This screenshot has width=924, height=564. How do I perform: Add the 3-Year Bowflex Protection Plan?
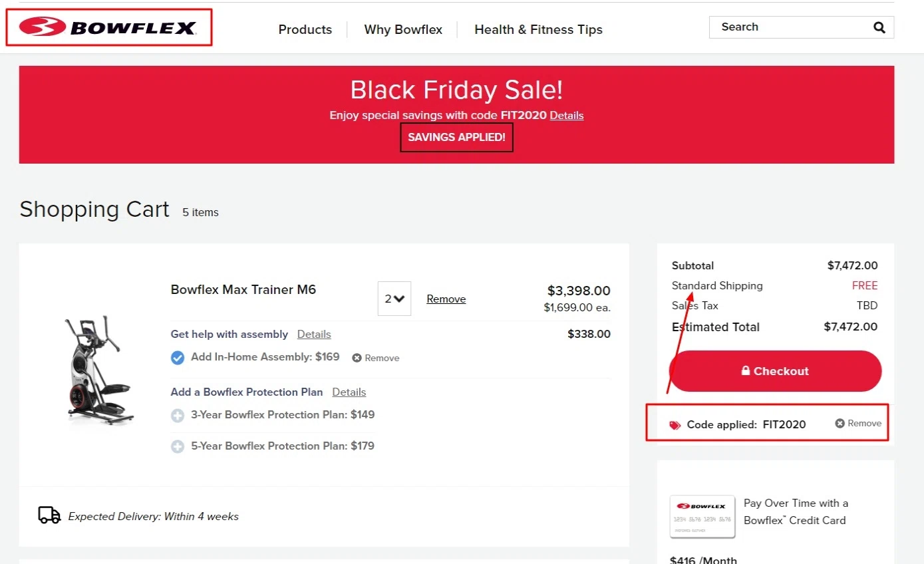click(x=178, y=416)
